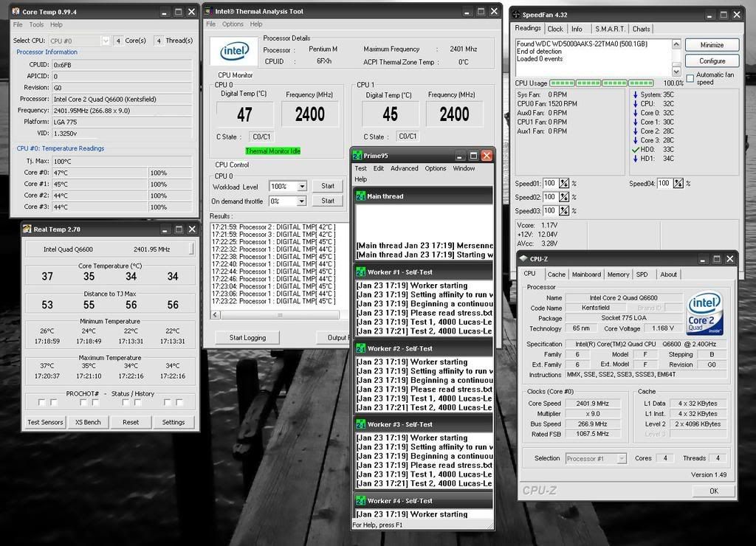This screenshot has height=546, width=756.
Task: Open the Window menu in Prime95
Action: [464, 168]
